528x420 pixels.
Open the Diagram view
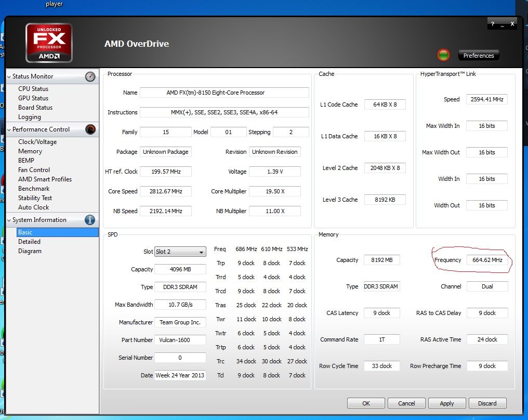point(30,251)
